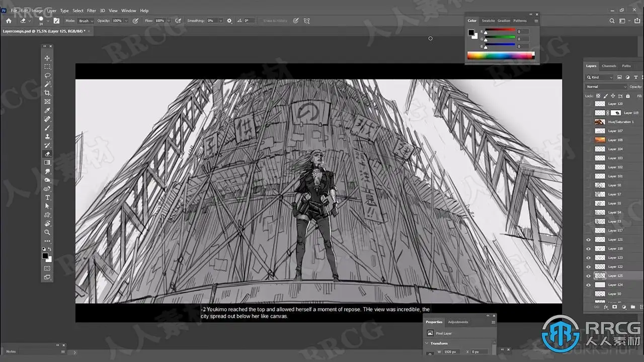Hide Layer 118 with its eye icon
This screenshot has width=644, height=362.
pos(588,249)
